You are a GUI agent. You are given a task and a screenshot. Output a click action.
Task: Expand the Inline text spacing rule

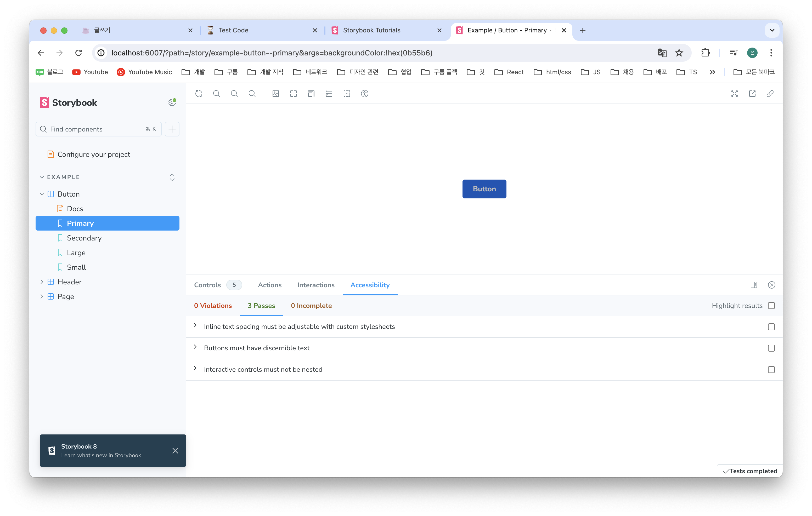[195, 326]
